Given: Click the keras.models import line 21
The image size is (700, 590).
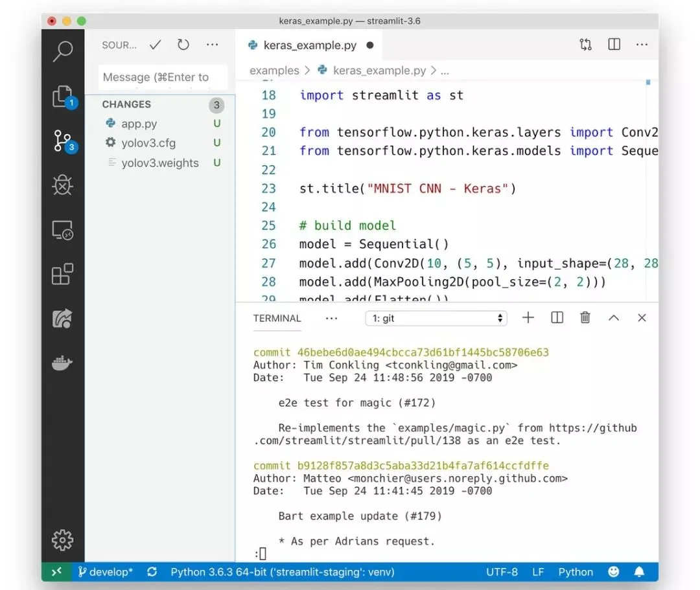Looking at the screenshot, I should click(x=478, y=151).
